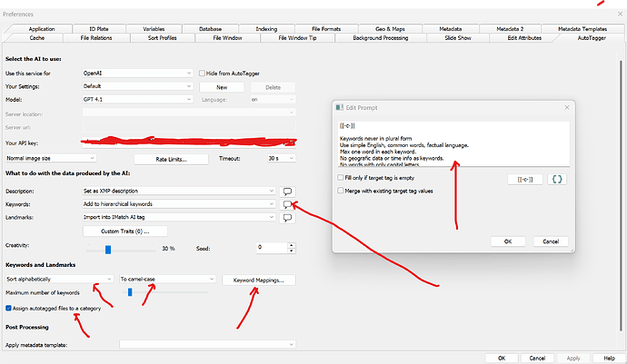Open the Description target dropdown

(x=179, y=191)
